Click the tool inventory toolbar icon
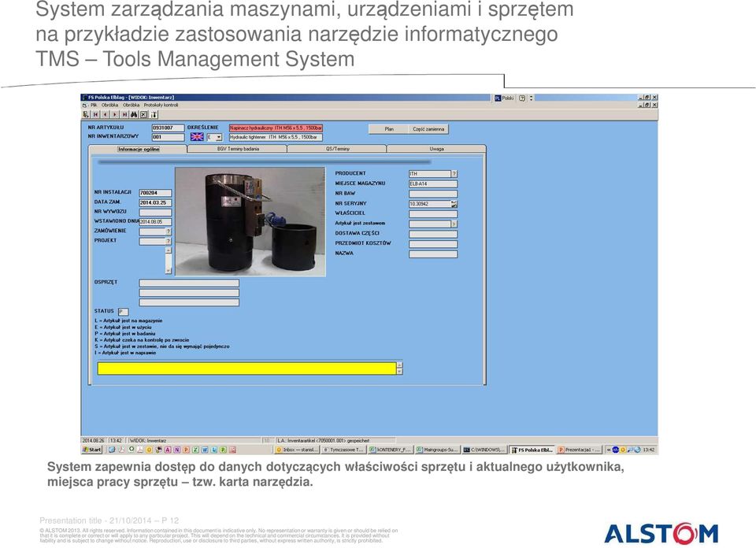The image size is (756, 548). 154,115
